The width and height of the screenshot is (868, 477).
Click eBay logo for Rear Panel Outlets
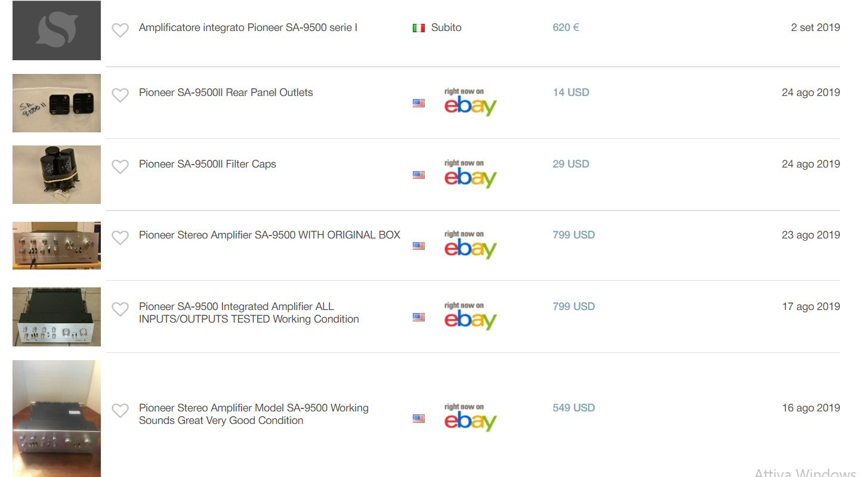click(x=470, y=103)
